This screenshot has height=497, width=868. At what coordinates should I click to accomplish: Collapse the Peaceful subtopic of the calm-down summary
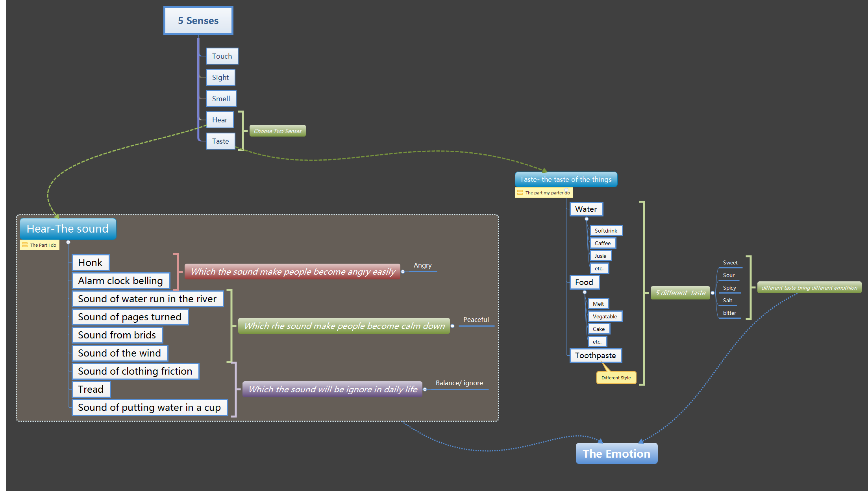[x=452, y=326]
